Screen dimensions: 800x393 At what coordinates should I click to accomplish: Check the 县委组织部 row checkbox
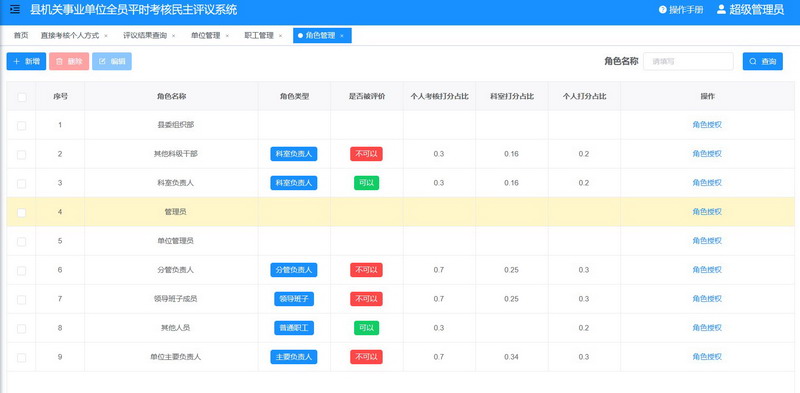point(21,126)
